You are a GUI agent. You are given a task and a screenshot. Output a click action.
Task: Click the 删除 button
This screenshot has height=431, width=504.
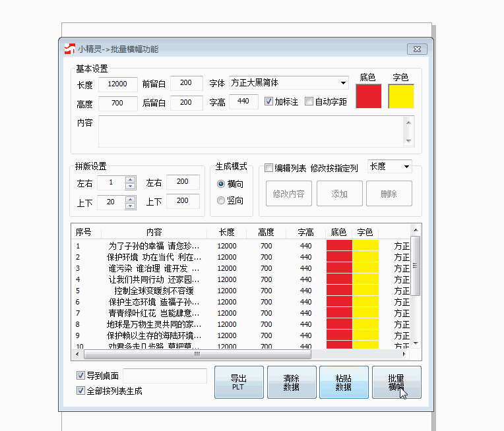[x=389, y=193]
